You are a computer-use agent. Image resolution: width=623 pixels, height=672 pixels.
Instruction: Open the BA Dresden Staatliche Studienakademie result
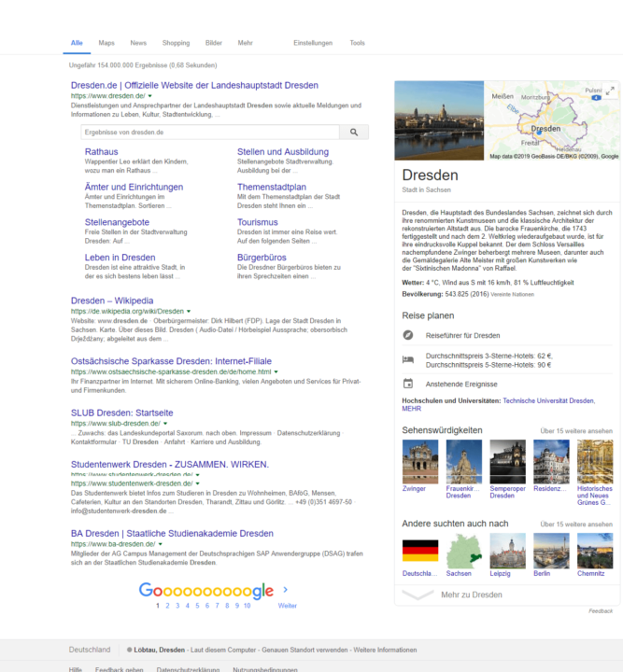pos(172,533)
